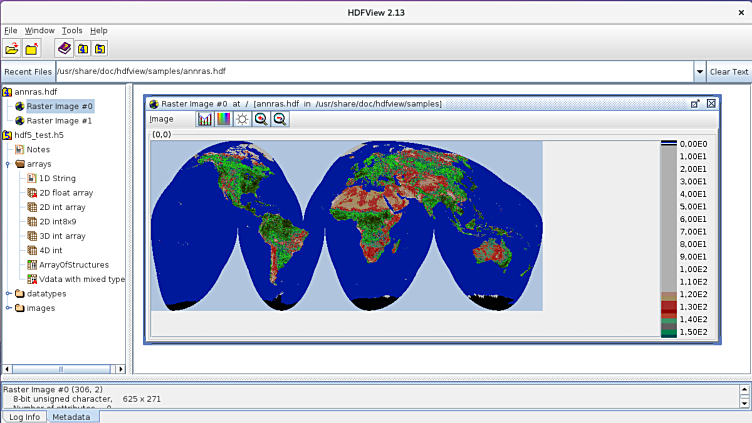Click the Close file toolbar icon

pyautogui.click(x=32, y=48)
